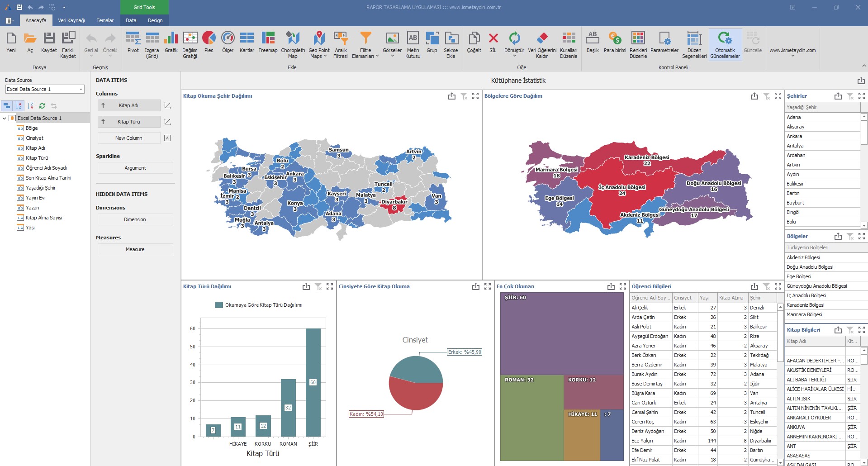The image size is (868, 466).
Task: Insert a Pivot table item
Action: coord(133,44)
